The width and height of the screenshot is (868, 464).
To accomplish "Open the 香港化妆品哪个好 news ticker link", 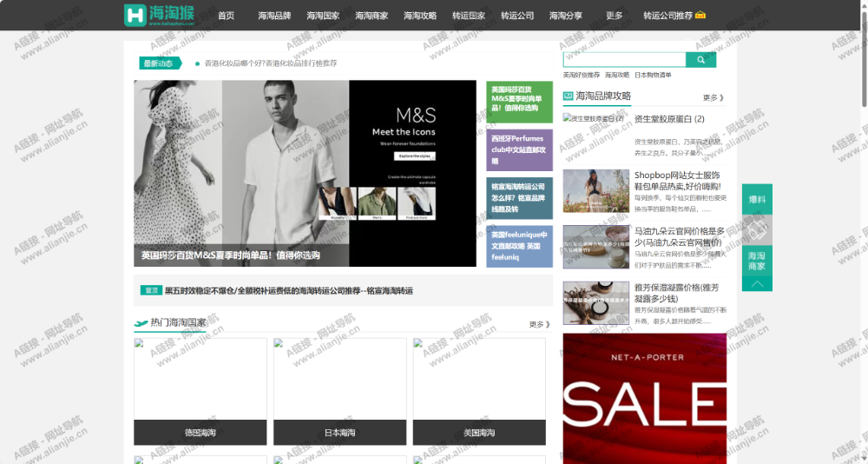I will [271, 63].
